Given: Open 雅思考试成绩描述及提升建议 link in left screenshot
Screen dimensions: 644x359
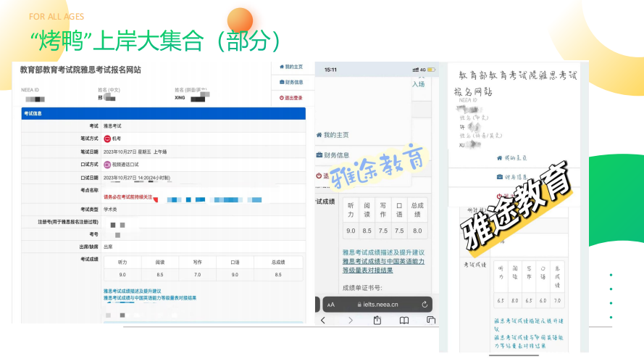Looking at the screenshot, I should (x=133, y=291).
